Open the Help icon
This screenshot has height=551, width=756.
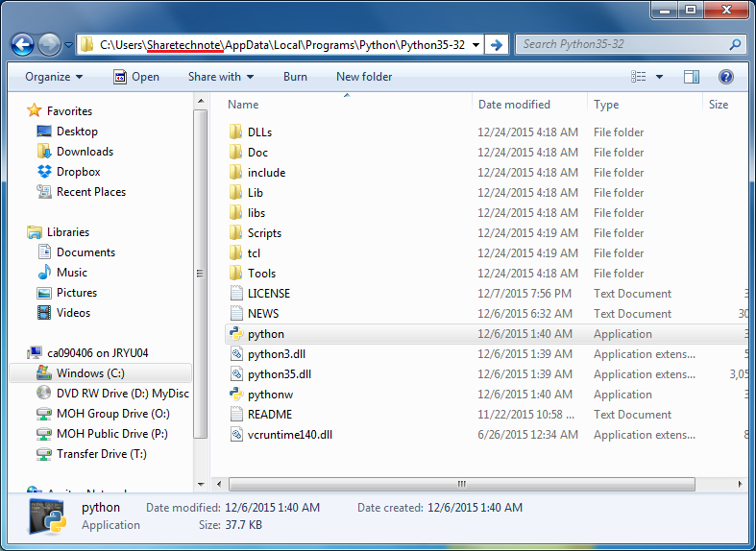[x=725, y=77]
